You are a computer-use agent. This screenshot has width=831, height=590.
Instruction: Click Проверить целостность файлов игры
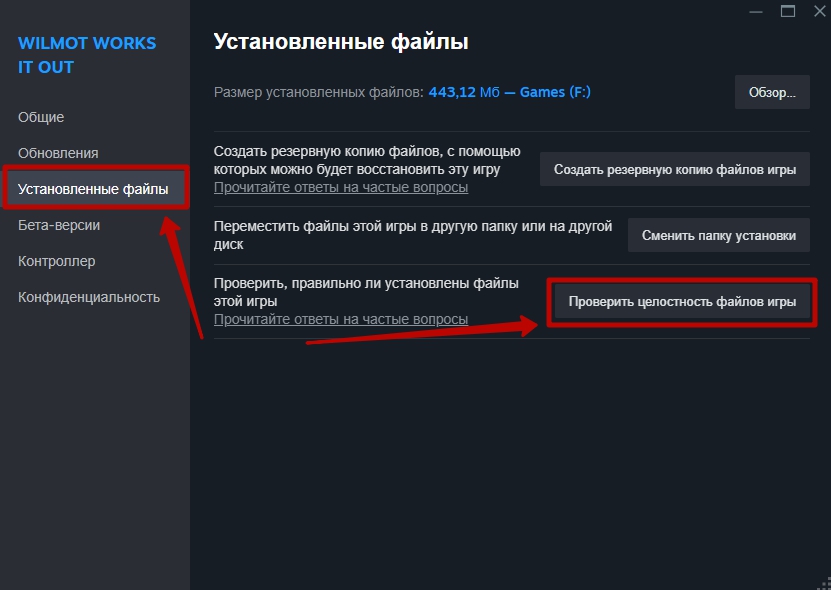[x=682, y=302]
